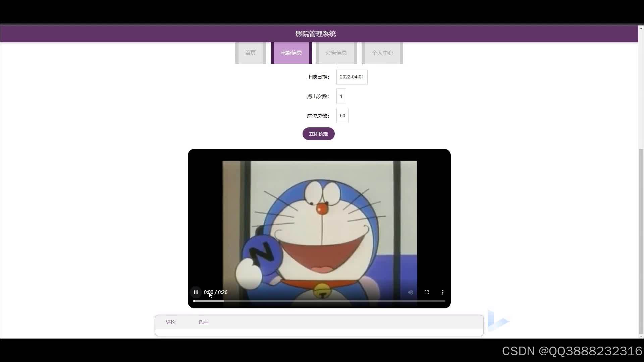Seek on the video progress bar
Viewport: 644px width, 362px height.
(x=319, y=301)
